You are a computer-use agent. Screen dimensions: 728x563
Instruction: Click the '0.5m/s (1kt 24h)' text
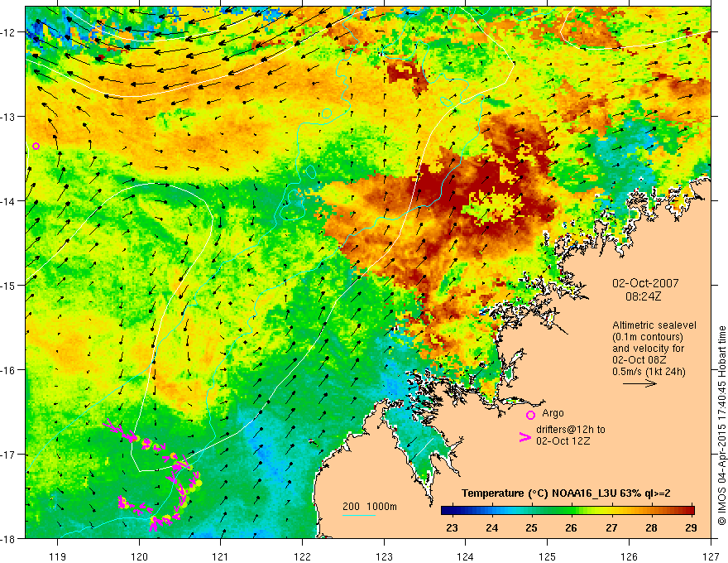(649, 372)
